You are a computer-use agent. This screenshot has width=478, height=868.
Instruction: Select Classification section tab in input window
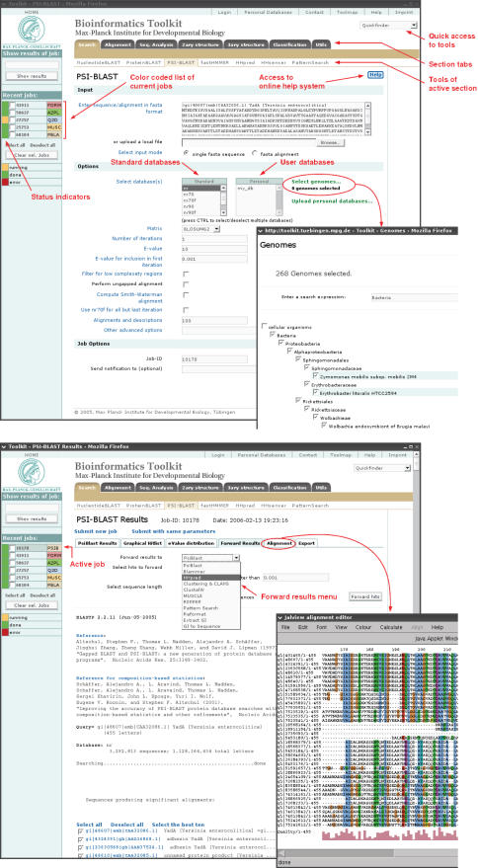click(290, 44)
